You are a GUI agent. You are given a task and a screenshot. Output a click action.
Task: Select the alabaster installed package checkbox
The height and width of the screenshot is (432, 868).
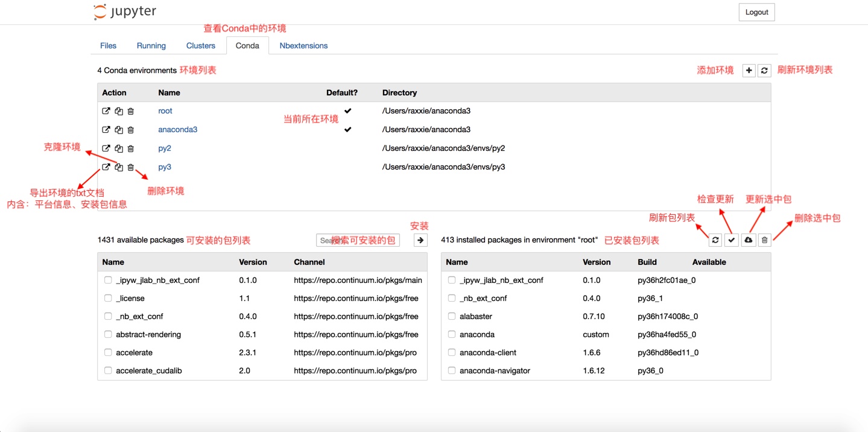451,316
